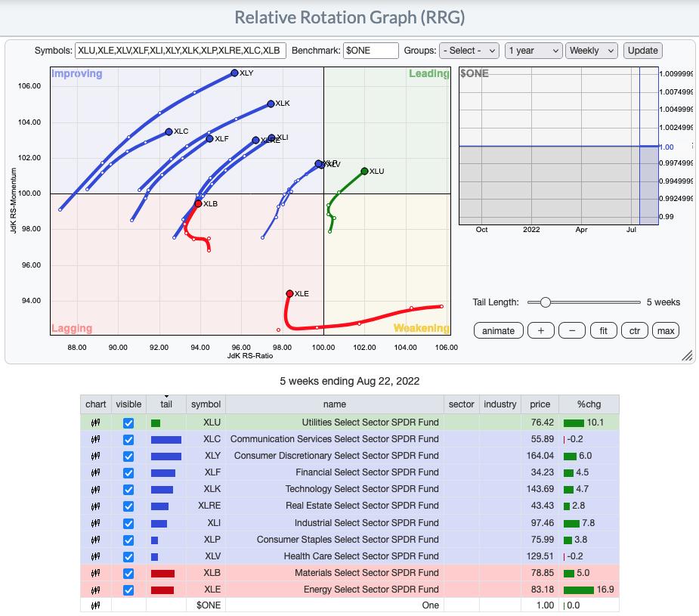
Task: Click the fit button
Action: (603, 331)
